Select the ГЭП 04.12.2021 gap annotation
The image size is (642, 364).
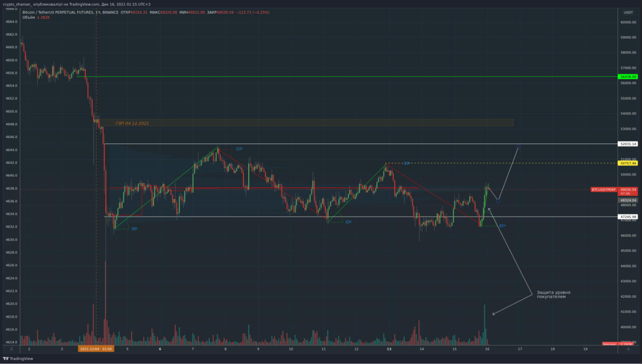click(132, 123)
